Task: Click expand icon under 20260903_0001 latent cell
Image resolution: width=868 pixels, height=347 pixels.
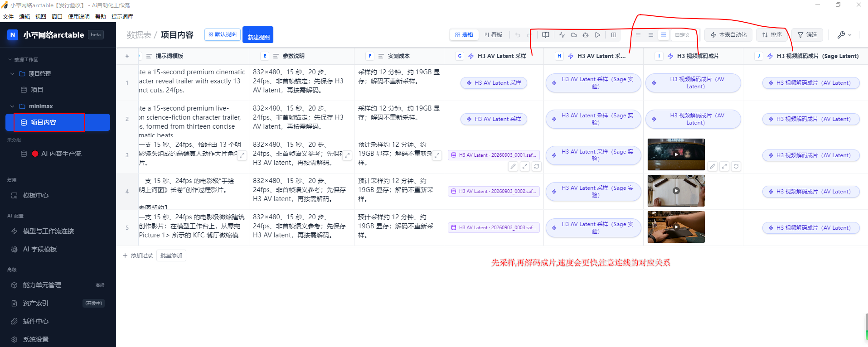Action: coord(525,166)
